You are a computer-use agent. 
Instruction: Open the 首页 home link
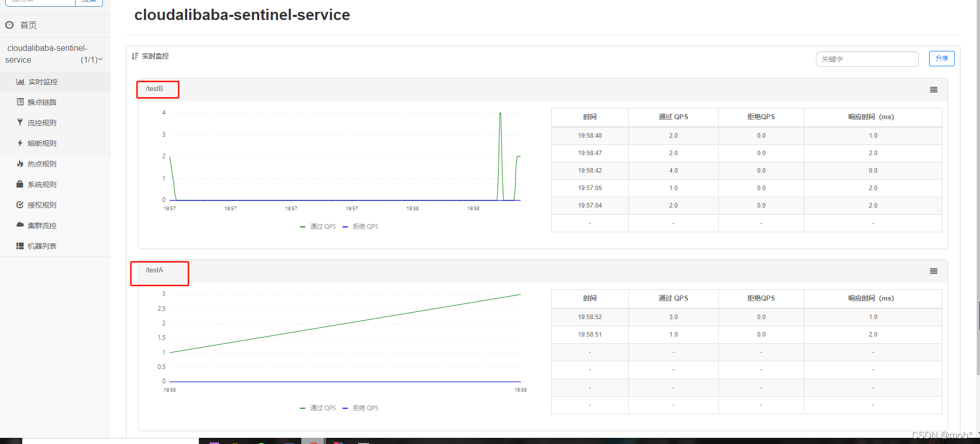pyautogui.click(x=28, y=25)
